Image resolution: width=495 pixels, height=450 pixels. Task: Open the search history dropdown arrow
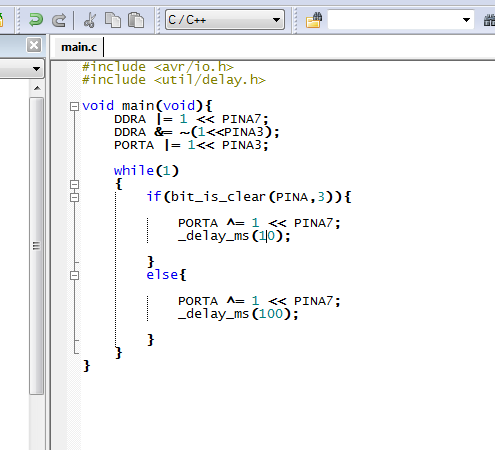pyautogui.click(x=466, y=20)
